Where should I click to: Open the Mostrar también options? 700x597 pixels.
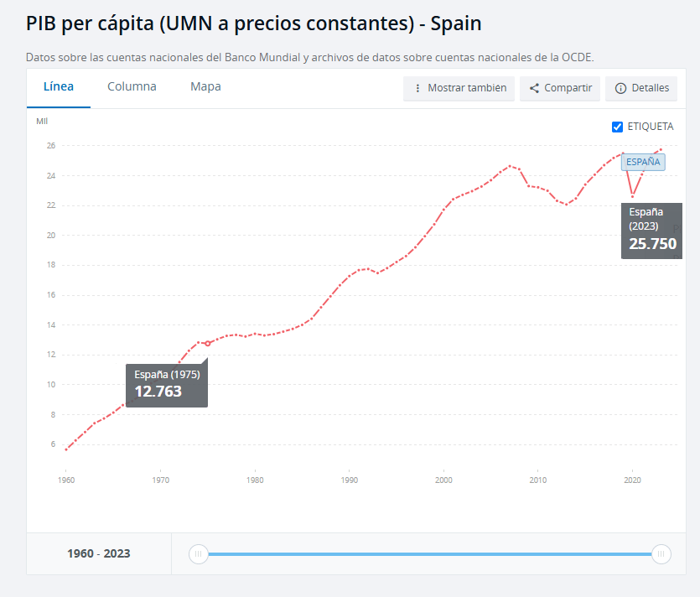[459, 88]
